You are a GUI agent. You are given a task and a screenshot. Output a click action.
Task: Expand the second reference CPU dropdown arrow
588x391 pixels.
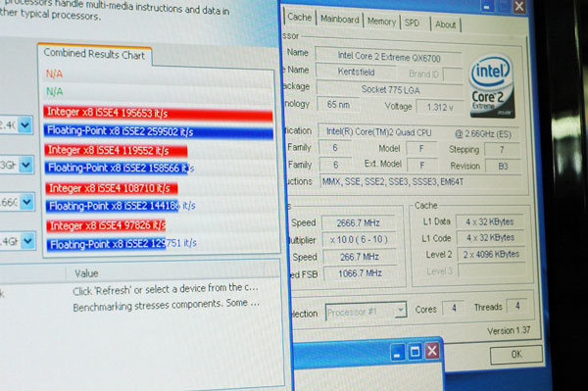(25, 165)
